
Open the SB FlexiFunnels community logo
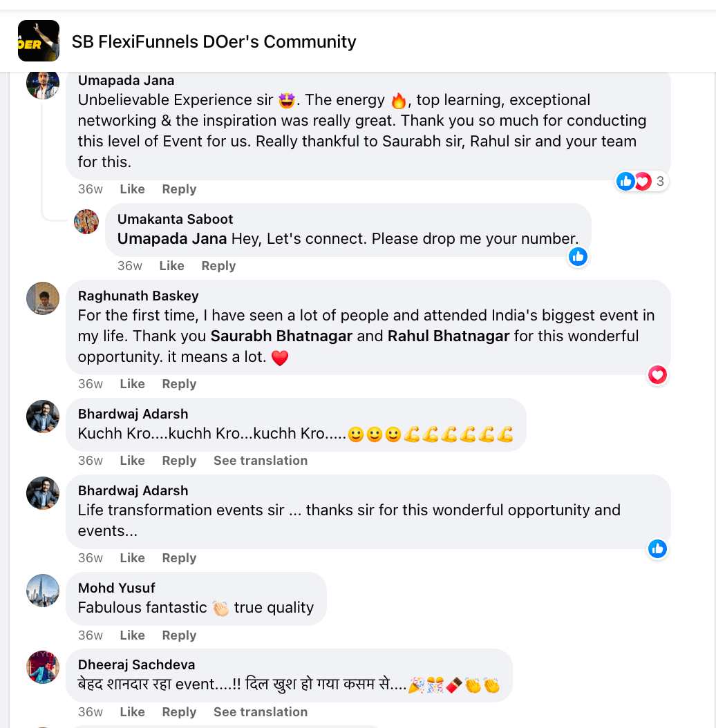39,41
